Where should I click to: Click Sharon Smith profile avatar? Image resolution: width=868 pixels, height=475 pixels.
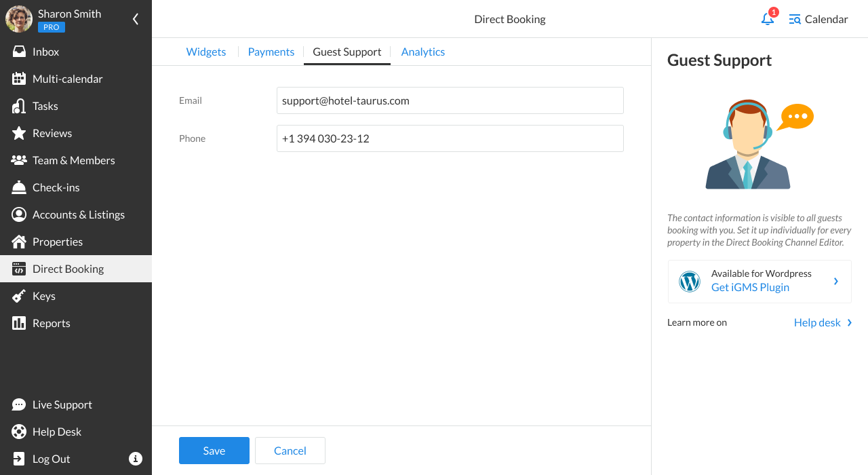pyautogui.click(x=19, y=19)
